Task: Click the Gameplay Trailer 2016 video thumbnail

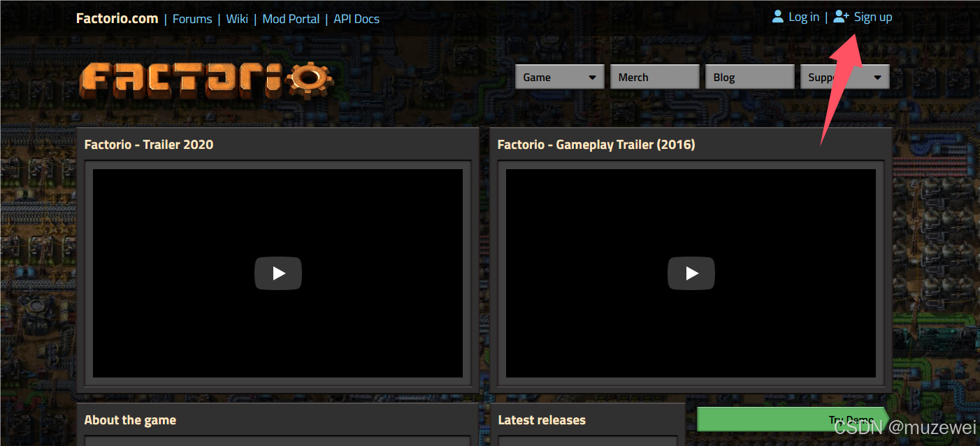Action: pos(691,273)
